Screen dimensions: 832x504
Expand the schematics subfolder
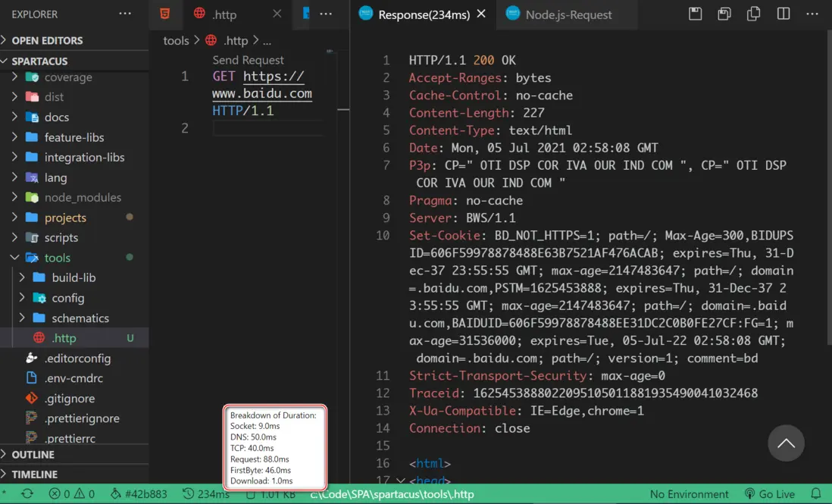pyautogui.click(x=74, y=318)
